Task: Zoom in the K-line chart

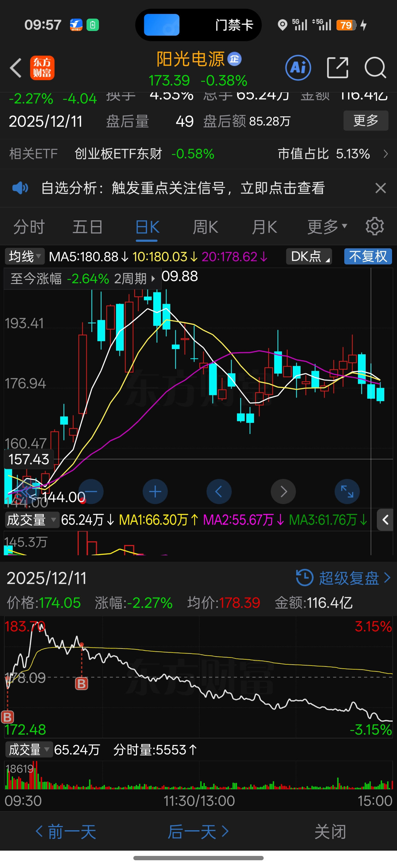Action: (x=155, y=492)
